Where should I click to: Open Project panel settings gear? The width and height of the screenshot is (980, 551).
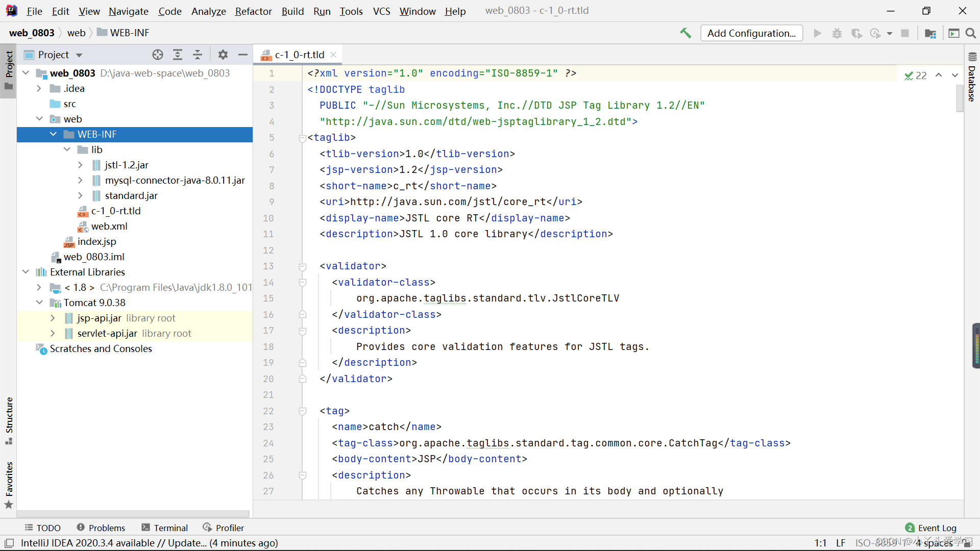point(223,55)
